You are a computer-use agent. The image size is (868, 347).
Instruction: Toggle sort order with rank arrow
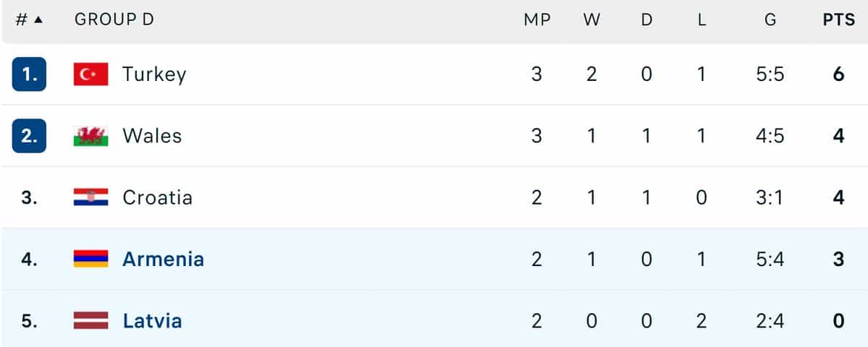[38, 20]
